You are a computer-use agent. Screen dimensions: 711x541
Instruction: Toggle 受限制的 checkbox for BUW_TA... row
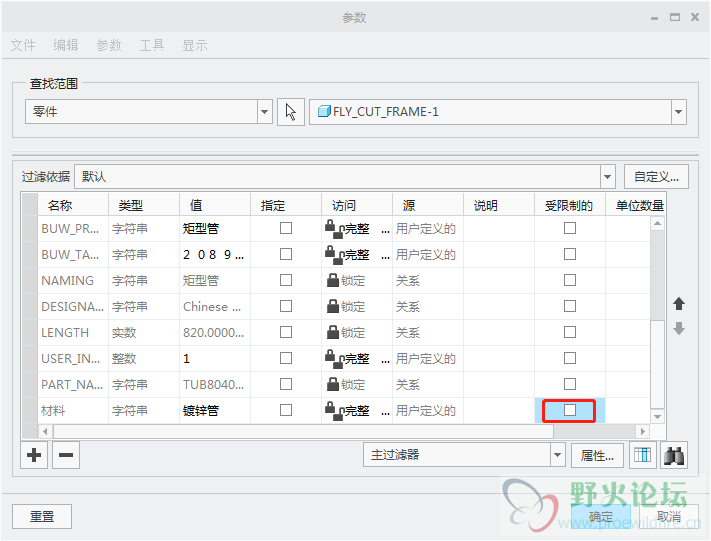(570, 254)
